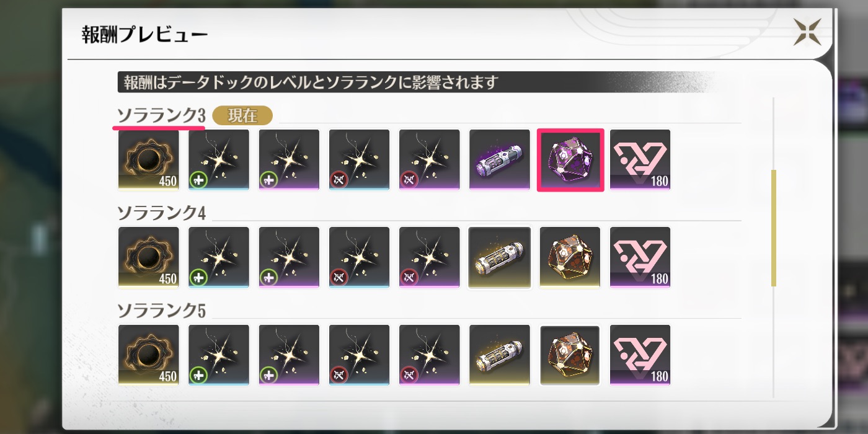This screenshot has height=434, width=868.
Task: Click second green-plus sparkle item in ソラランク4
Action: tap(289, 257)
